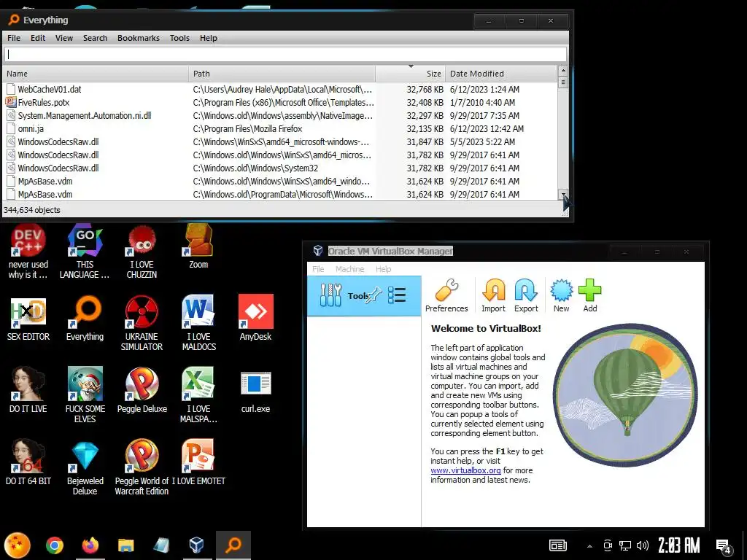Open the Edit menu in Everything

38,38
